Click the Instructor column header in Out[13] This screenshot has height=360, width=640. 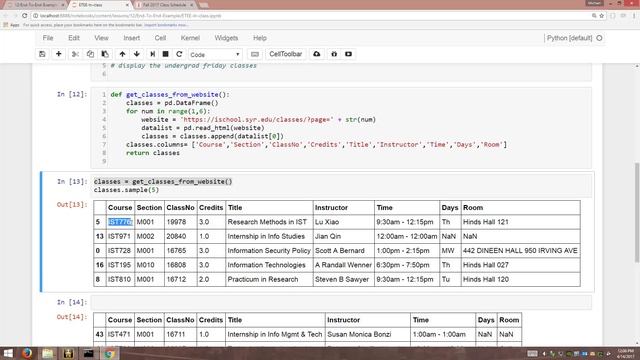click(x=344, y=208)
